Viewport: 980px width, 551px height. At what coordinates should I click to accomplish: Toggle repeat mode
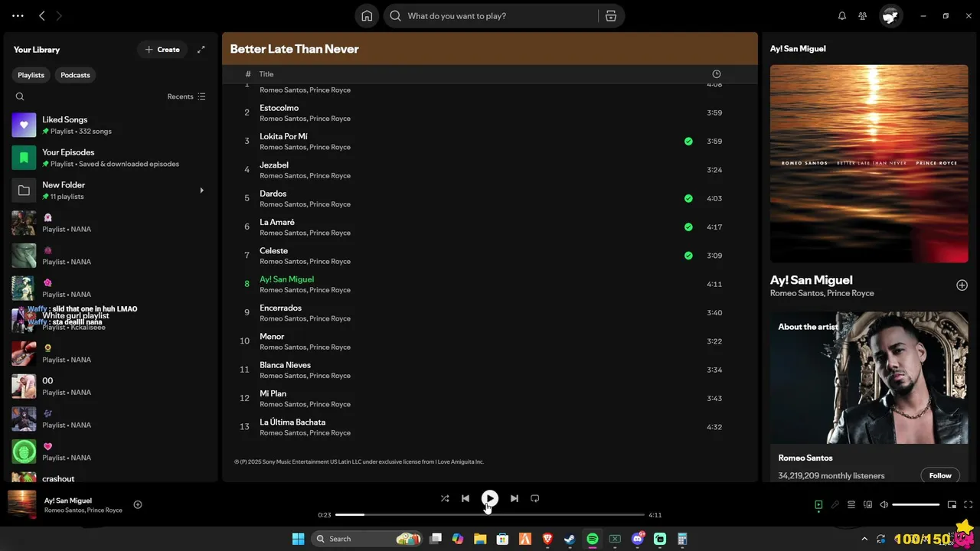tap(535, 499)
